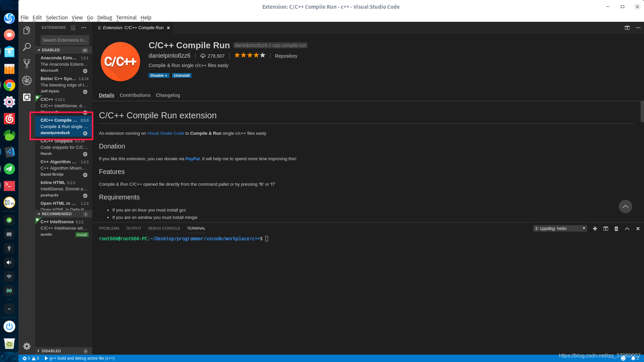Expand the DISABLED extensions section
The width and height of the screenshot is (644, 362).
[x=51, y=351]
